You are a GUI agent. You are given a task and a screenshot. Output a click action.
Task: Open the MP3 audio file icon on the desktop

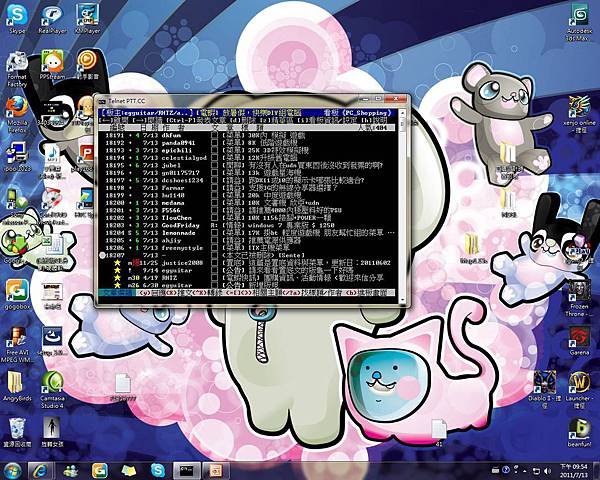click(x=52, y=161)
